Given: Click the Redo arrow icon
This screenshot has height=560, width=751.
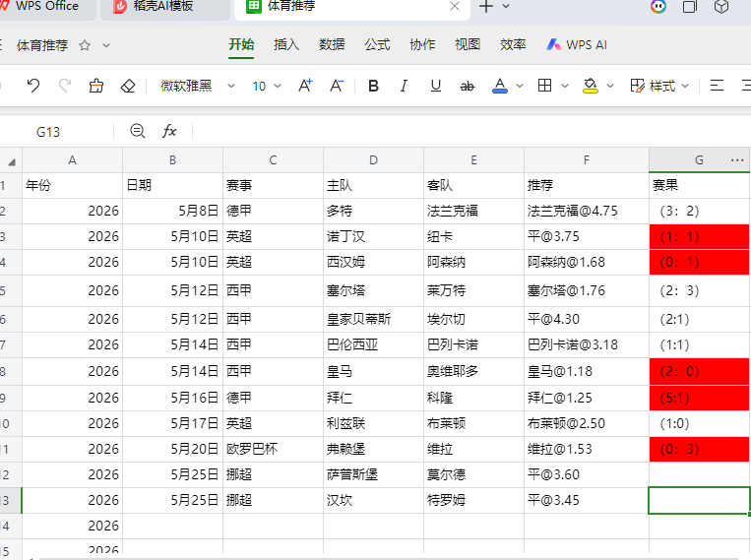Looking at the screenshot, I should (x=65, y=86).
